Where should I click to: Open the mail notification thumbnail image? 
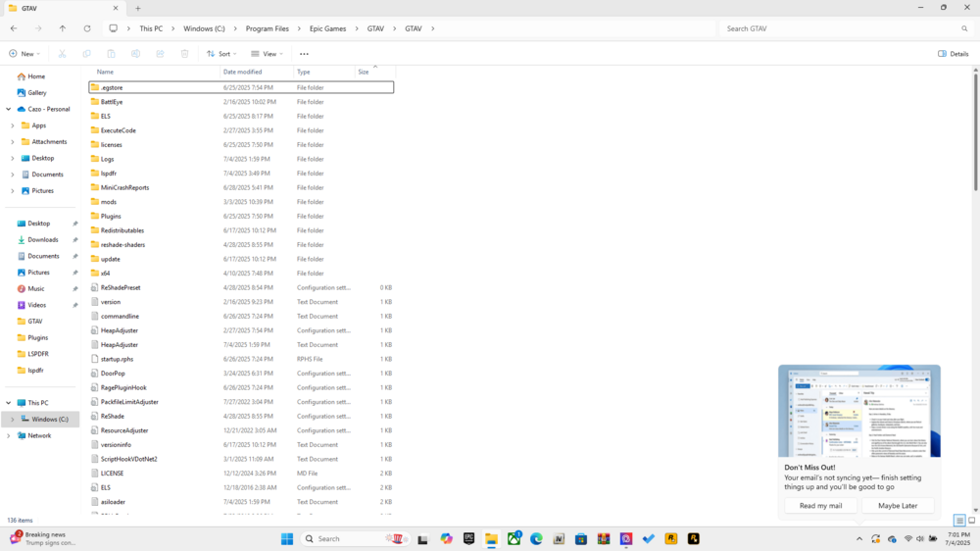(x=859, y=411)
